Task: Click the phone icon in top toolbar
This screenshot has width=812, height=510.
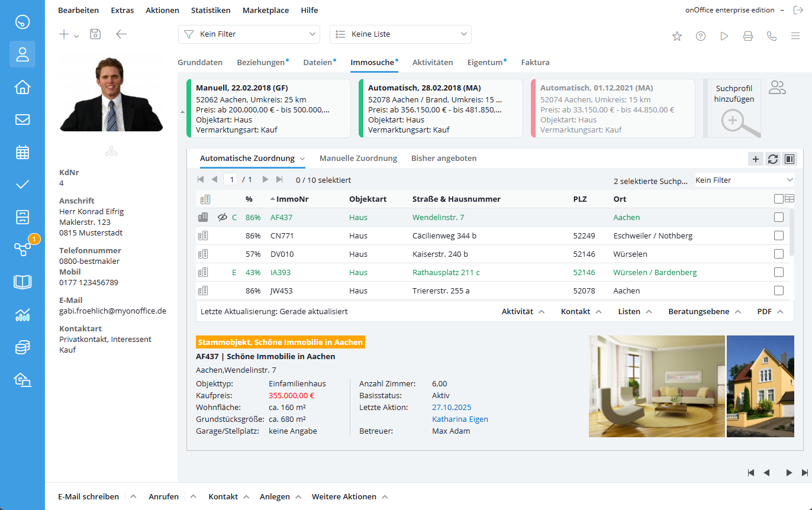Action: [x=772, y=36]
